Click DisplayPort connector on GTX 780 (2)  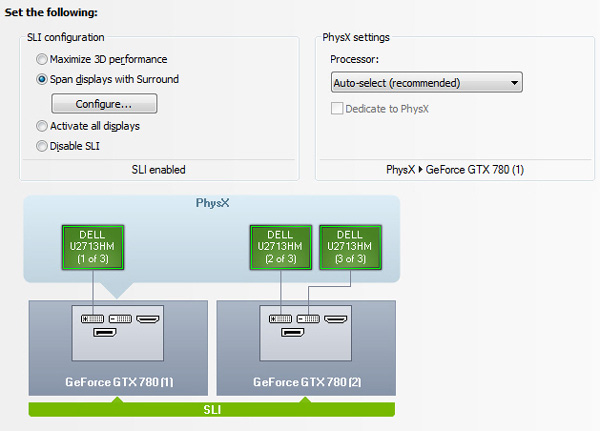(x=293, y=332)
